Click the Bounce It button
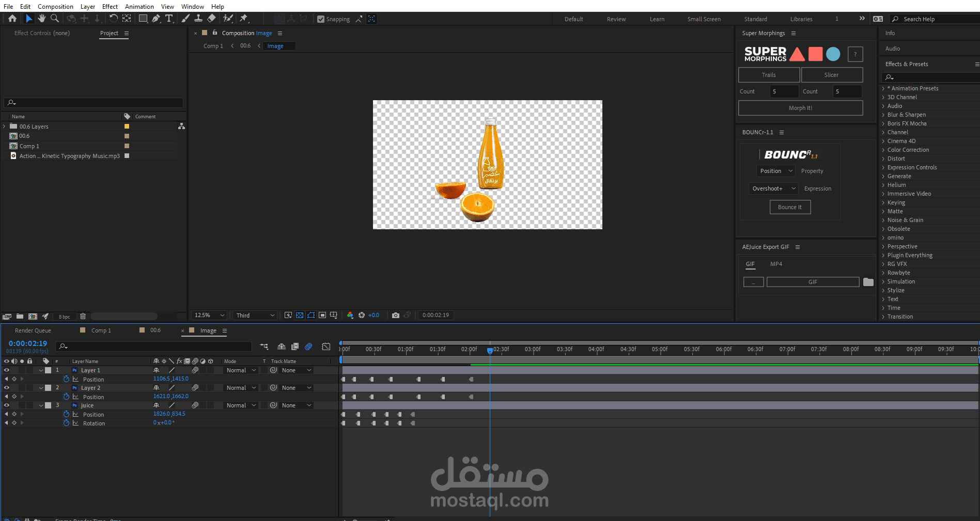 coord(790,207)
